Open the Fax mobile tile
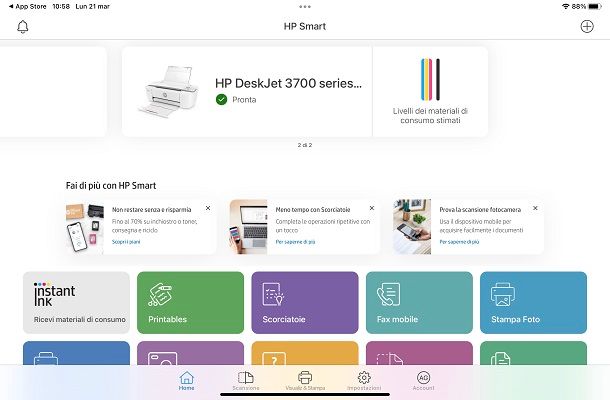 pos(419,302)
